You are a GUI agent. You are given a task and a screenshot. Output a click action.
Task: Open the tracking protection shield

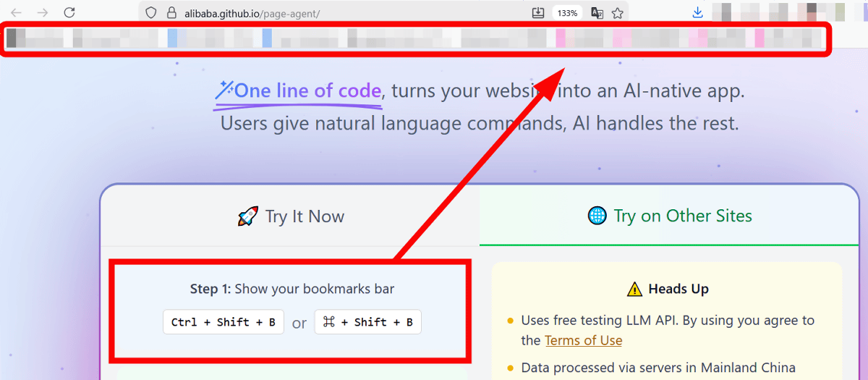151,12
